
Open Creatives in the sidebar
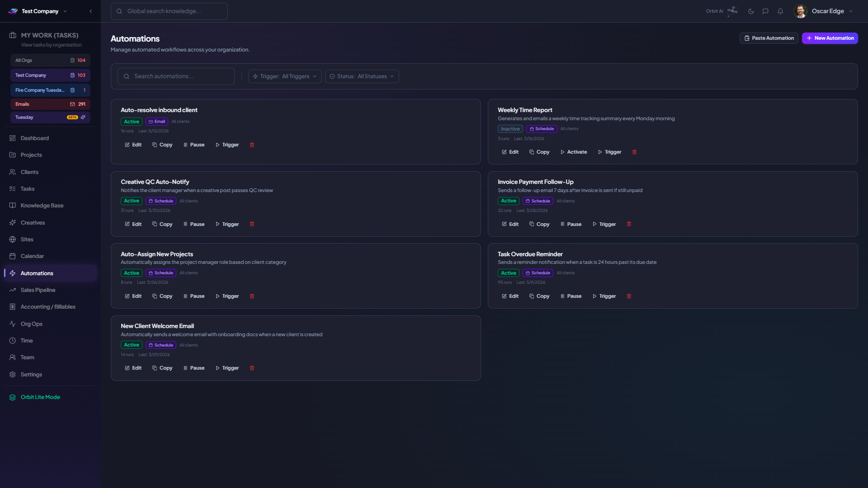(50, 223)
